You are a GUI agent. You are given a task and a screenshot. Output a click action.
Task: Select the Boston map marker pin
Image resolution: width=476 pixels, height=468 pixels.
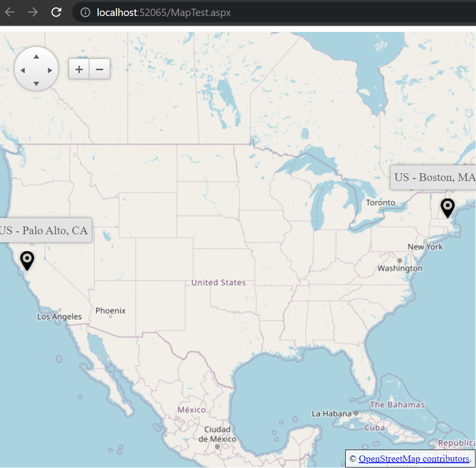(447, 207)
